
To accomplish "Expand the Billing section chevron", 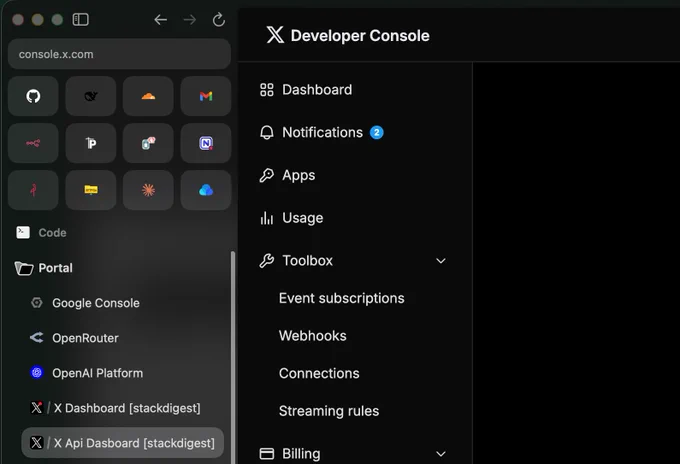I will (441, 454).
